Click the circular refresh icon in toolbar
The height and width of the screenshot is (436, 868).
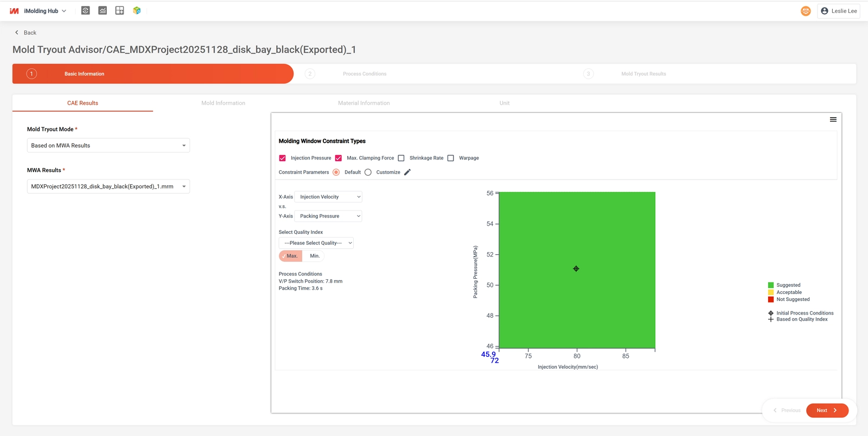coord(85,11)
